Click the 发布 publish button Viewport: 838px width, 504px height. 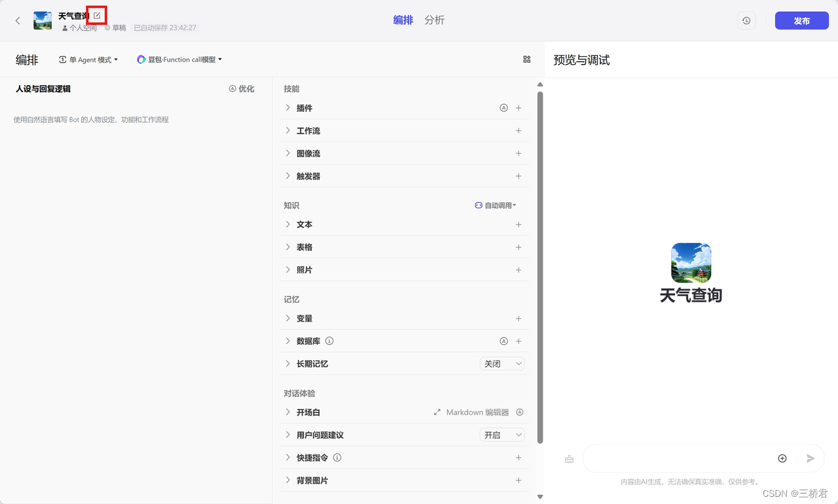point(802,21)
